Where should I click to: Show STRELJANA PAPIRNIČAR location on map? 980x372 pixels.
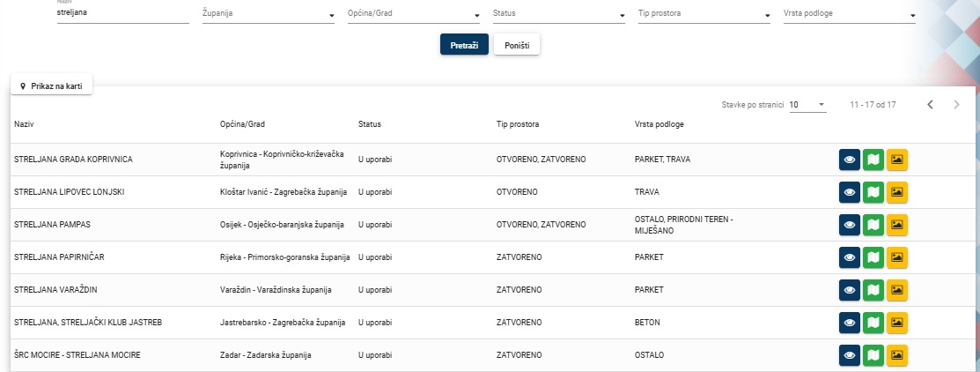coord(873,257)
